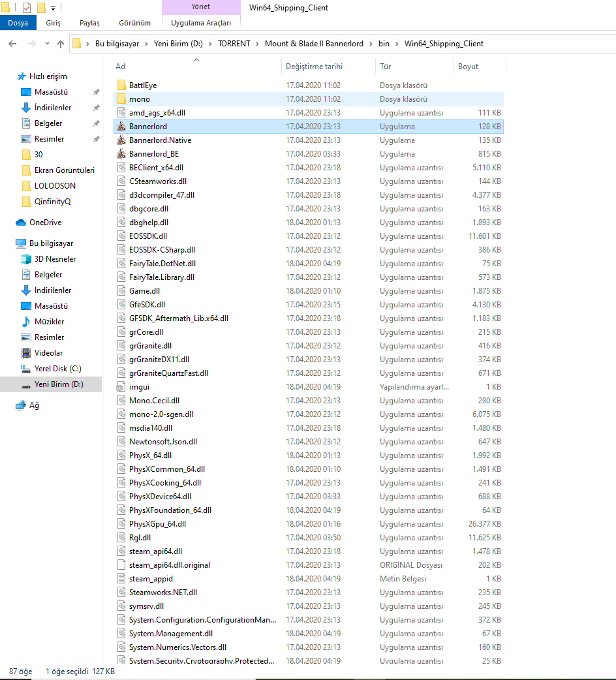Screen dimensions: 616x680
Task: Select the grGraniteDX11.dll file
Action: click(309, 360)
